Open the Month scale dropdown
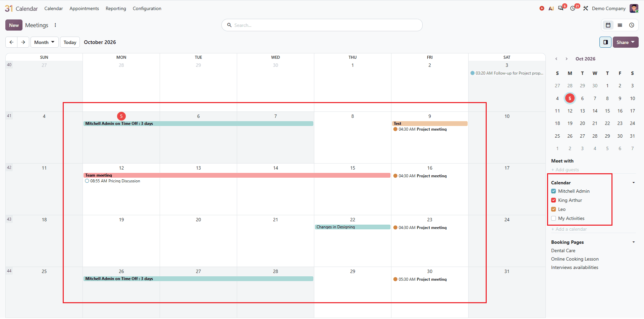 (x=44, y=42)
